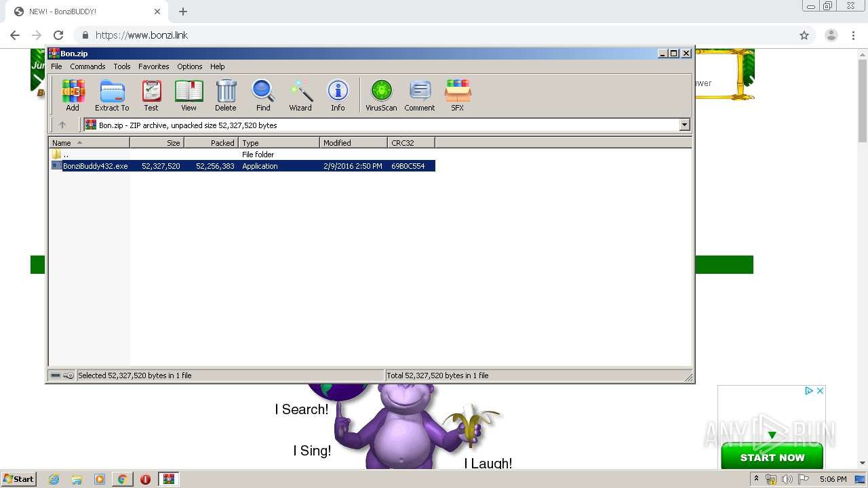Click the AdChoices triangle icon
Image resolution: width=868 pixels, height=488 pixels.
[809, 390]
